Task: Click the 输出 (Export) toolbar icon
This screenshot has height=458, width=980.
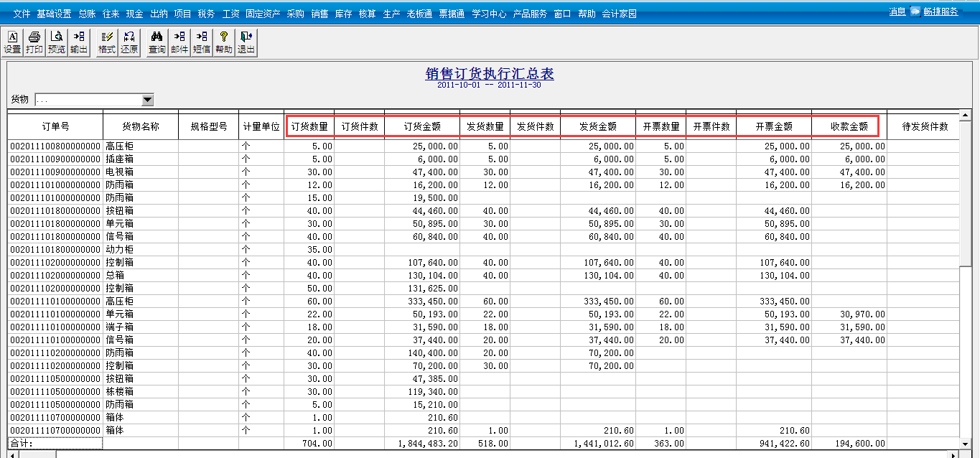Action: [x=78, y=42]
